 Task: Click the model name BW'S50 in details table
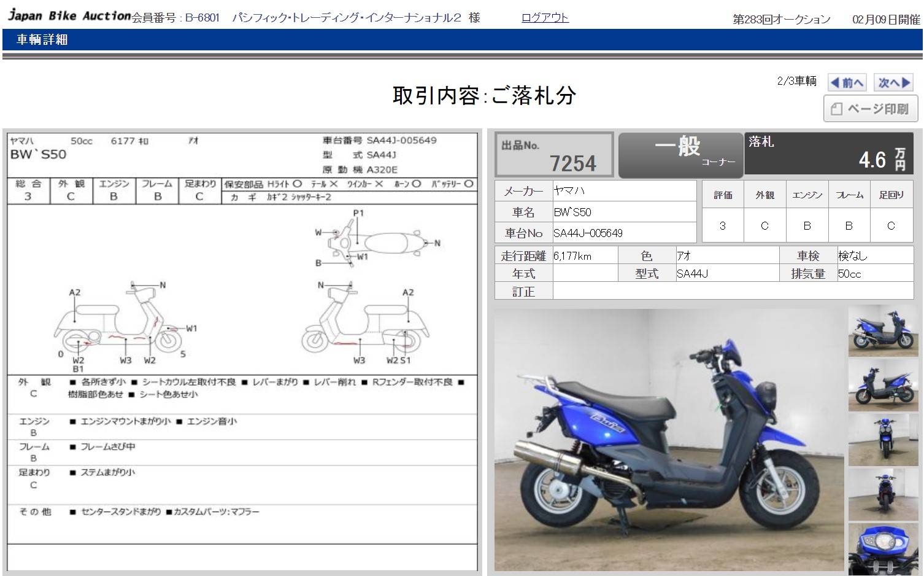(x=624, y=212)
